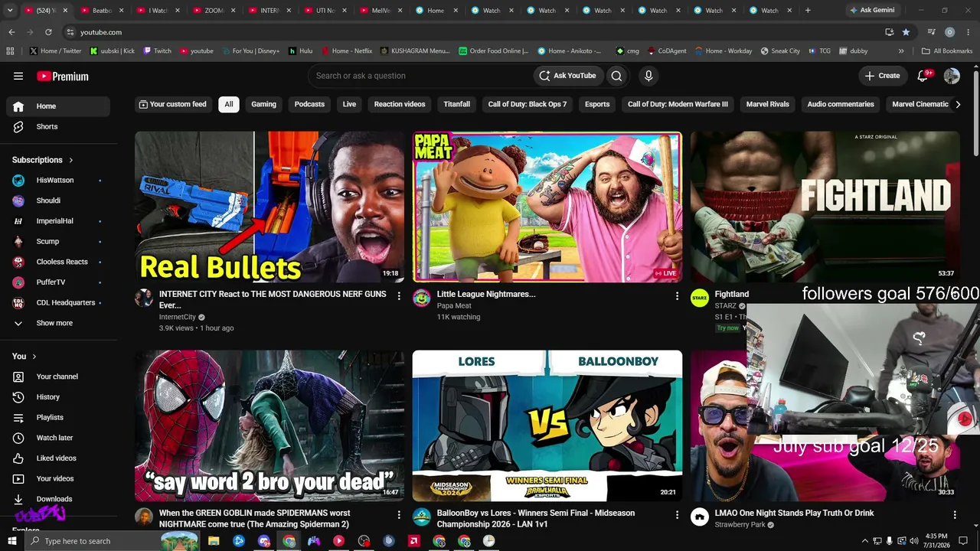Click the YouTube search input field
This screenshot has width=980, height=551.
[x=421, y=76]
